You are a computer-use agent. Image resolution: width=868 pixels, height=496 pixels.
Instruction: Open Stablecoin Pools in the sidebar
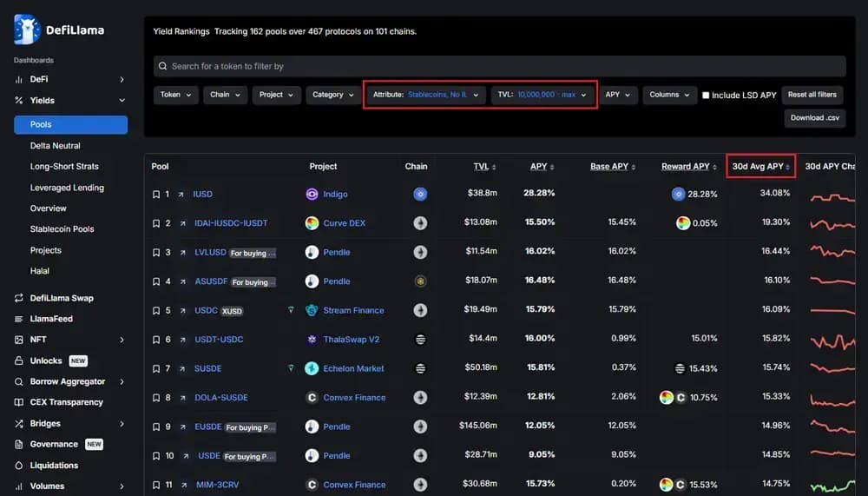coord(62,229)
